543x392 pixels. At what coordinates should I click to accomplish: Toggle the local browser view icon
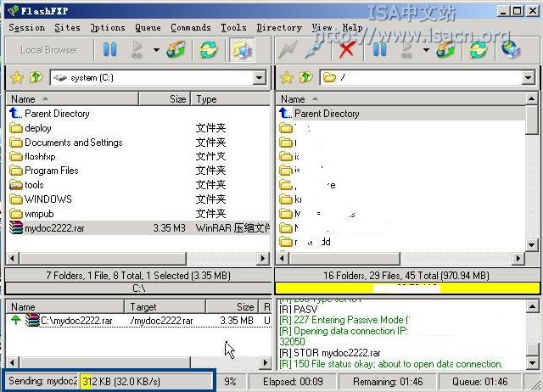240,49
